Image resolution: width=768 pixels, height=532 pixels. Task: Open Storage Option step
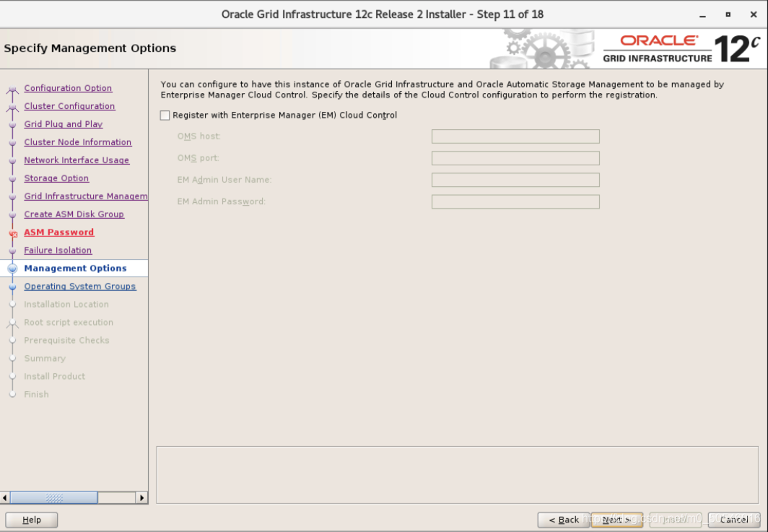56,178
